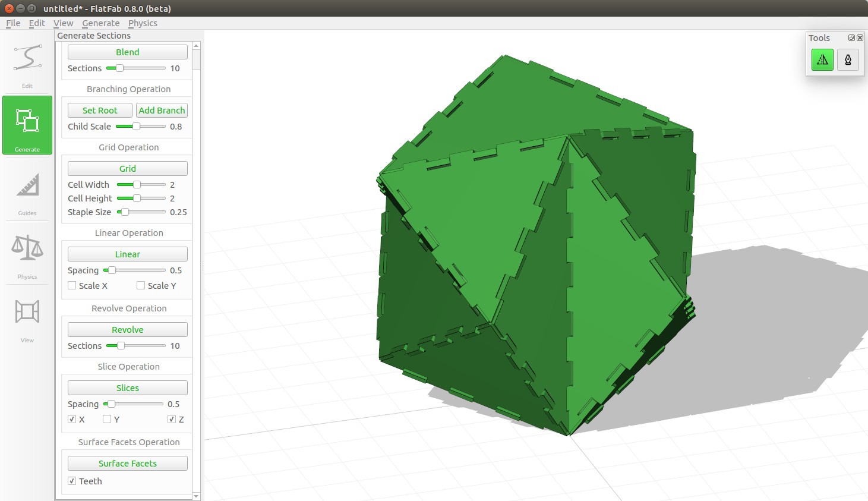Viewport: 868px width, 501px height.
Task: Adjust the Cell Width slider
Action: (141, 185)
